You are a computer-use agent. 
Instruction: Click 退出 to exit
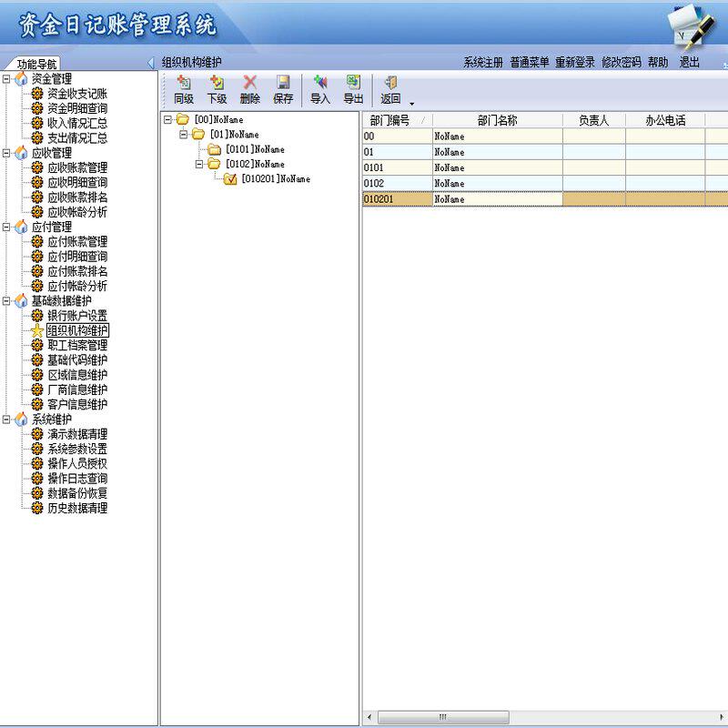pyautogui.click(x=690, y=62)
